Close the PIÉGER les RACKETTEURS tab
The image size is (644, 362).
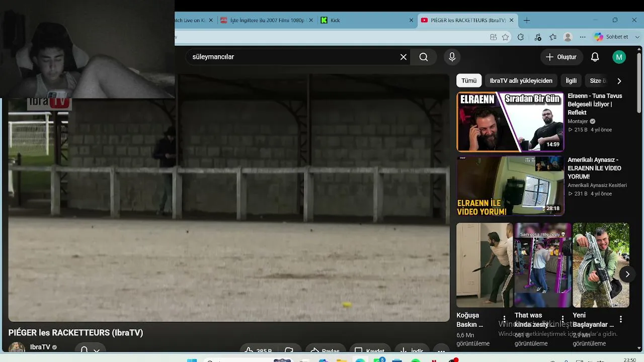point(512,20)
